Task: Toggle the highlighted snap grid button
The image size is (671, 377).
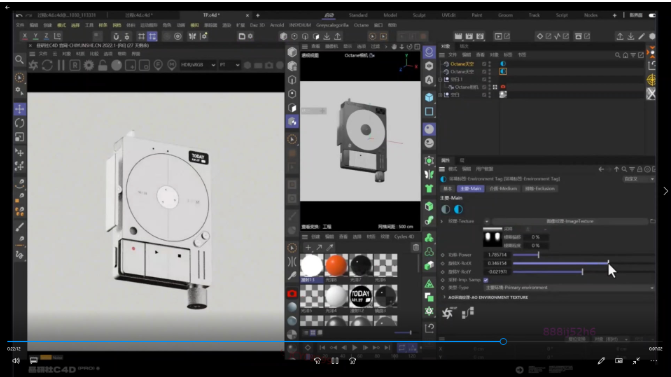Action: (152, 36)
